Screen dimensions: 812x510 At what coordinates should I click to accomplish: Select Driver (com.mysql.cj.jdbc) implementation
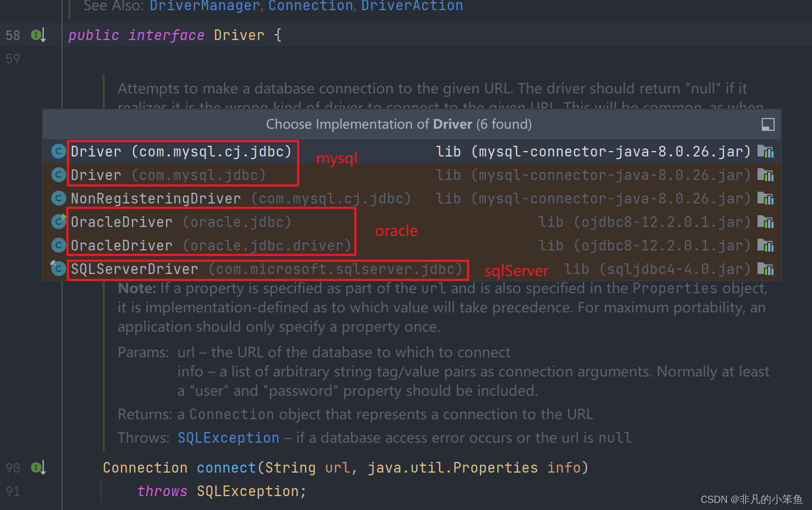click(x=411, y=152)
